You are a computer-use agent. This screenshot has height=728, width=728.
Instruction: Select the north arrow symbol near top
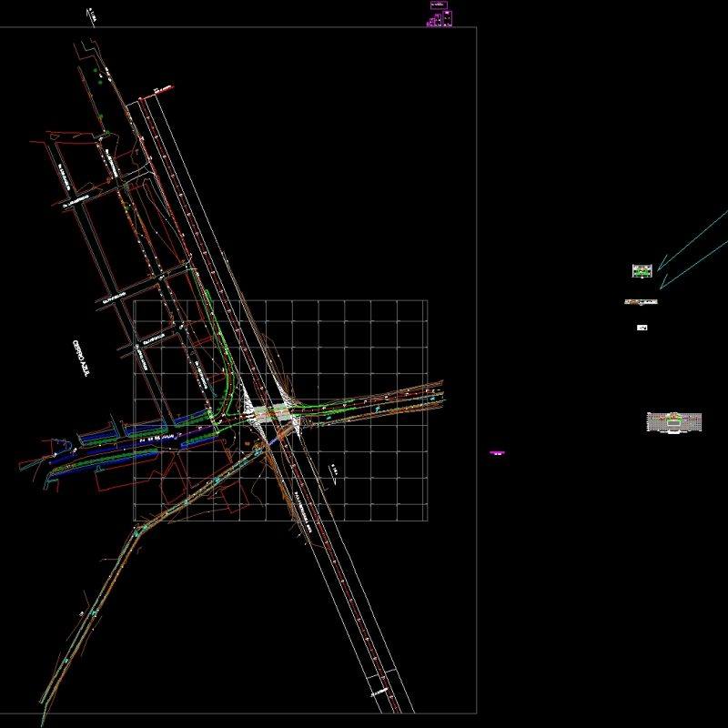tap(88, 14)
